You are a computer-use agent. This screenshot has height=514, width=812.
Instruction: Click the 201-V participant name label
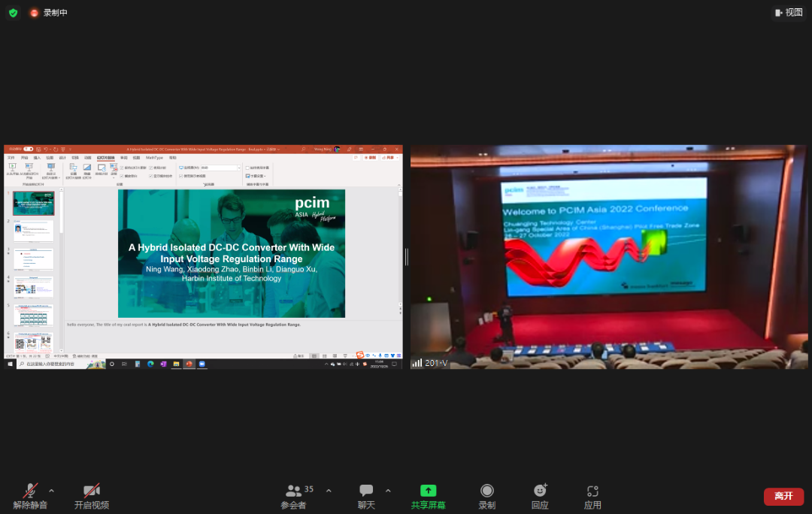pos(435,363)
